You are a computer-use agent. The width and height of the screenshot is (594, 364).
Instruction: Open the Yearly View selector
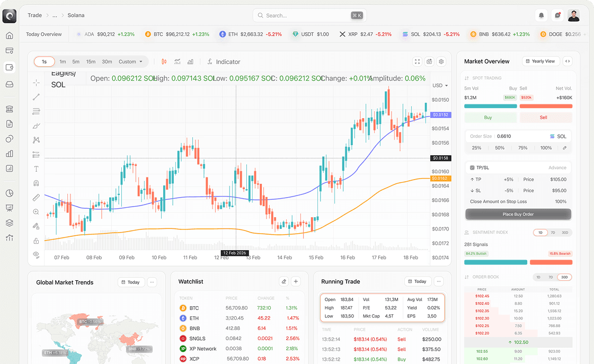tap(541, 61)
